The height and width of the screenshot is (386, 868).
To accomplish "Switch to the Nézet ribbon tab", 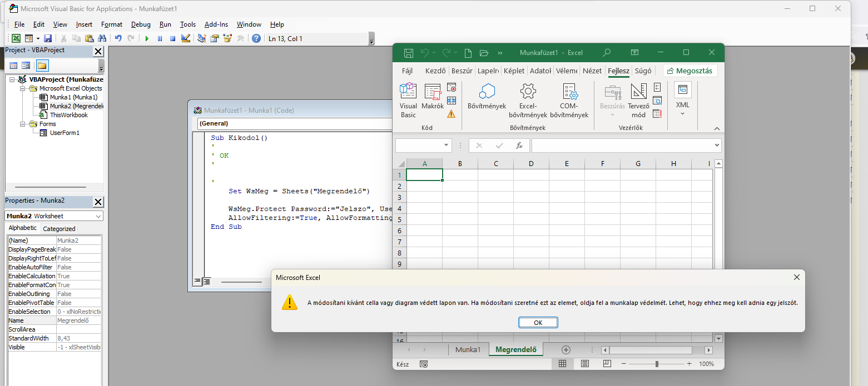I will point(592,71).
